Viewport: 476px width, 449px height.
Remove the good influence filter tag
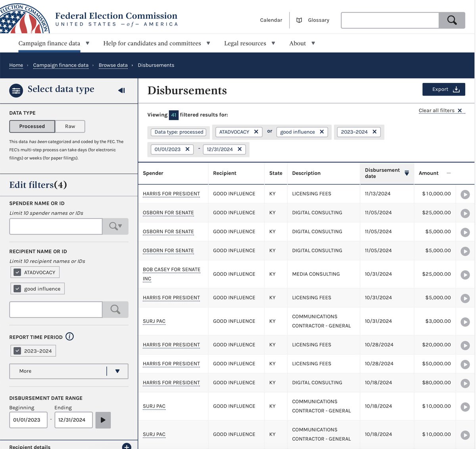pos(322,132)
